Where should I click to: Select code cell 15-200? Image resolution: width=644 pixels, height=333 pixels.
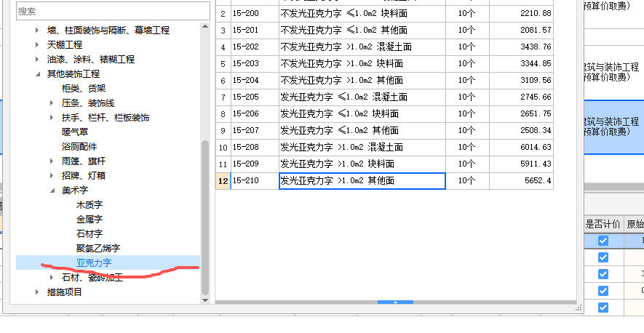pyautogui.click(x=255, y=14)
